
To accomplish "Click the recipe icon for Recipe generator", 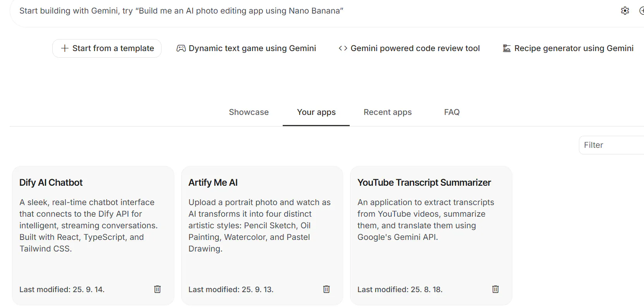I will coord(507,48).
